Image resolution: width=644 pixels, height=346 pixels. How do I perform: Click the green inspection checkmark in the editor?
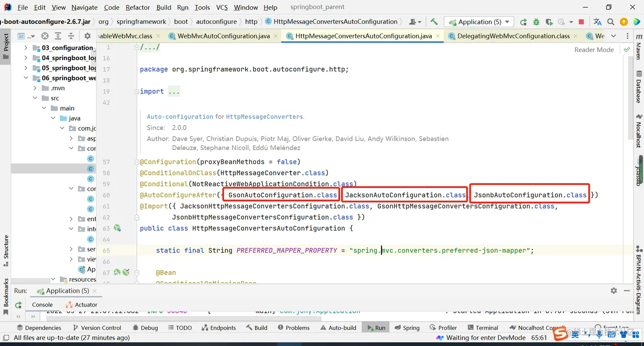click(627, 50)
